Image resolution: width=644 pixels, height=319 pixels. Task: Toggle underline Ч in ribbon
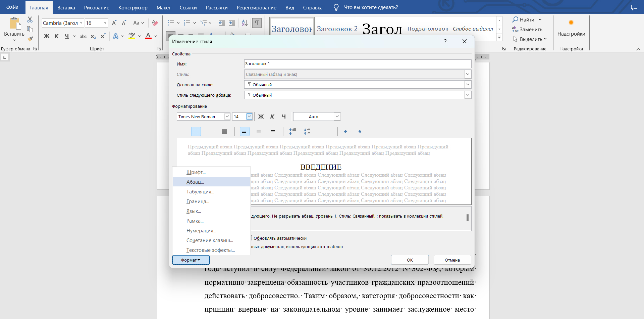pos(67,36)
